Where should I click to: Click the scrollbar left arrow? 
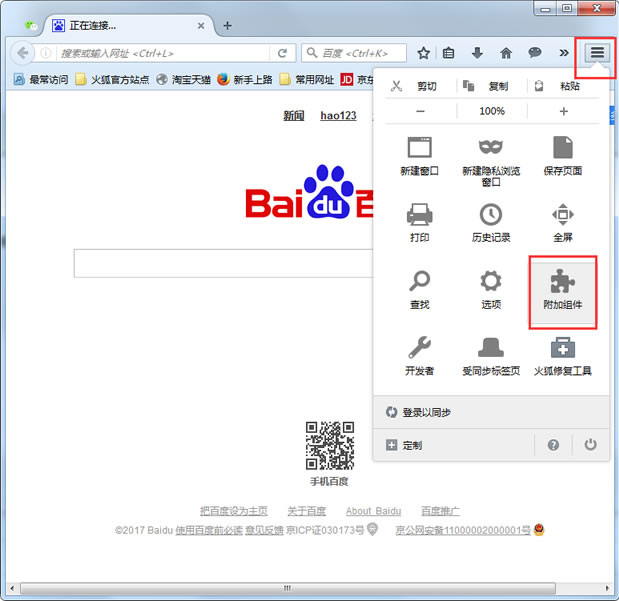(12, 588)
